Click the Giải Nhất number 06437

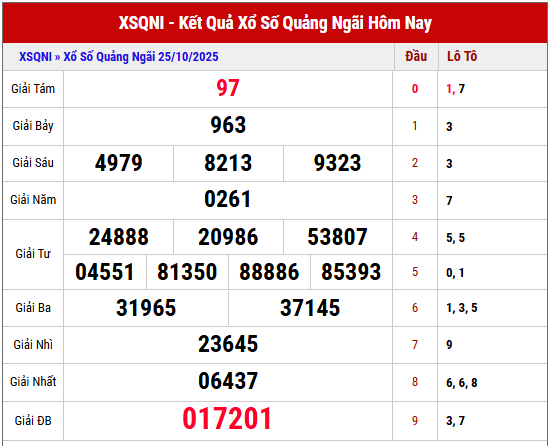(228, 381)
